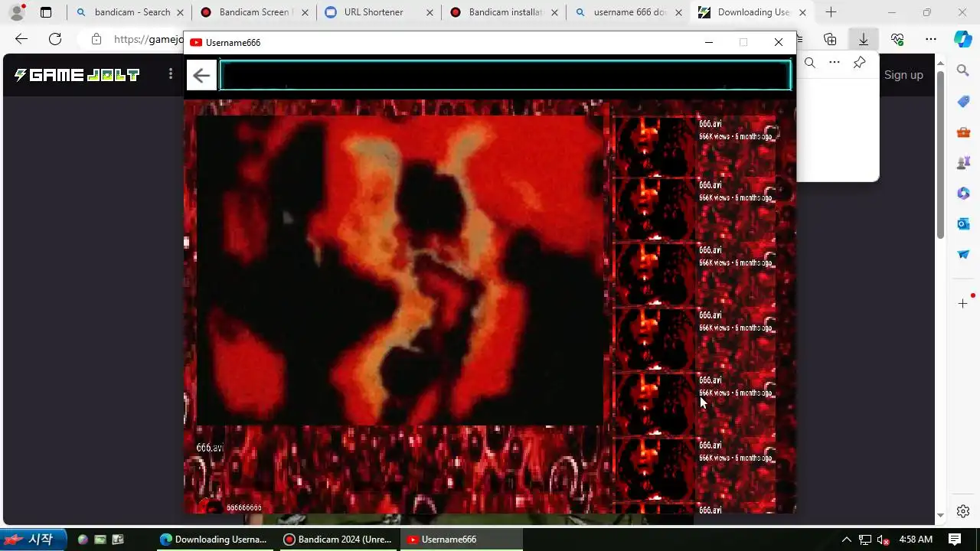The width and height of the screenshot is (980, 551).
Task: Click the Game Jolt logo
Action: [77, 75]
